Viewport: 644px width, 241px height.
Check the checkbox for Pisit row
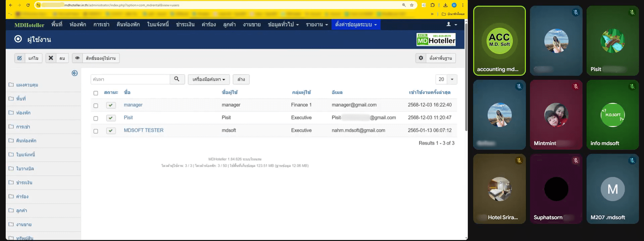[x=96, y=118]
